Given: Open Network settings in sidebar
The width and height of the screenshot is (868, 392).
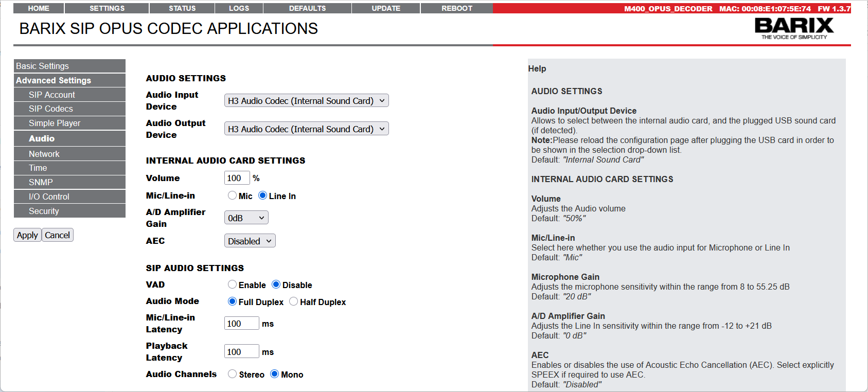Looking at the screenshot, I should pyautogui.click(x=69, y=154).
